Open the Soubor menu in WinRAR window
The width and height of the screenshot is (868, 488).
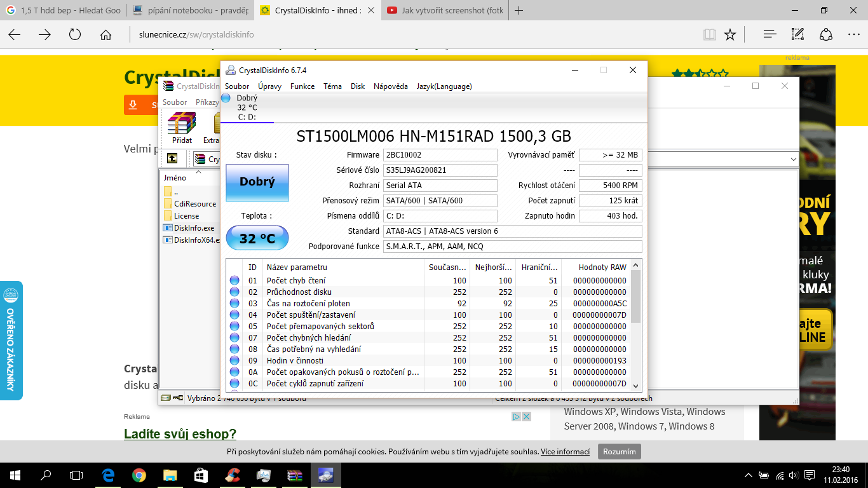175,102
